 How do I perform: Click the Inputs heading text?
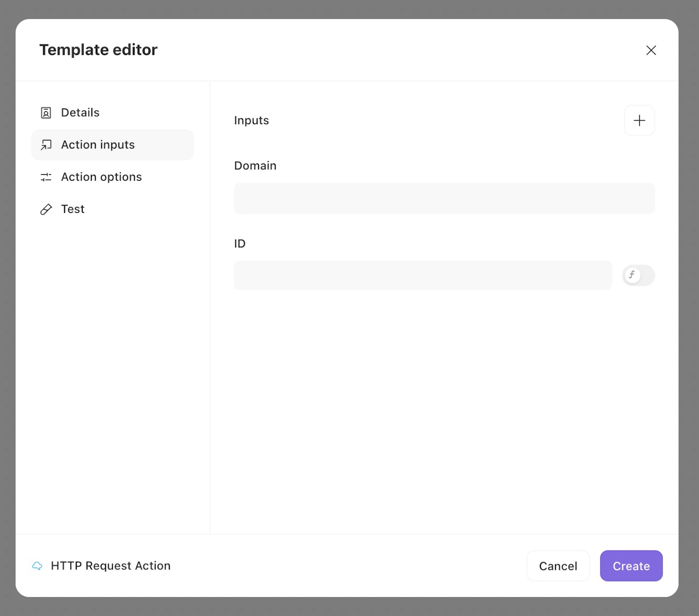point(252,120)
